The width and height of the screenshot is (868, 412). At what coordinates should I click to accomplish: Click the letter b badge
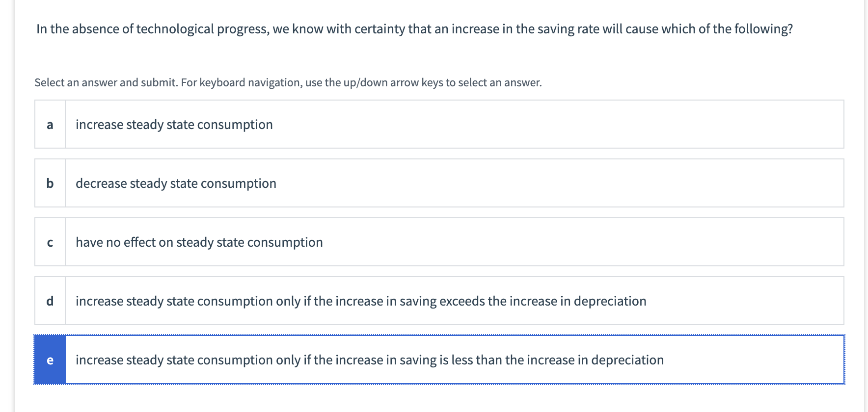click(50, 183)
